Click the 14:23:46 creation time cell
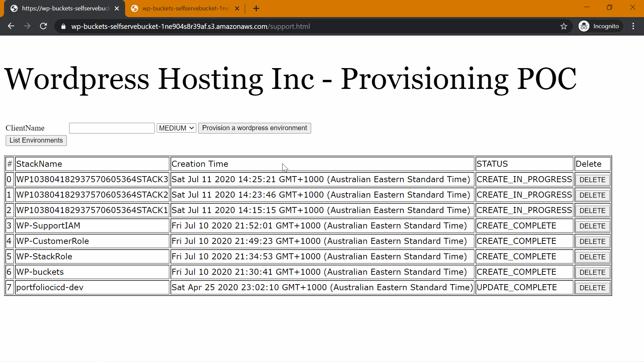 click(323, 195)
